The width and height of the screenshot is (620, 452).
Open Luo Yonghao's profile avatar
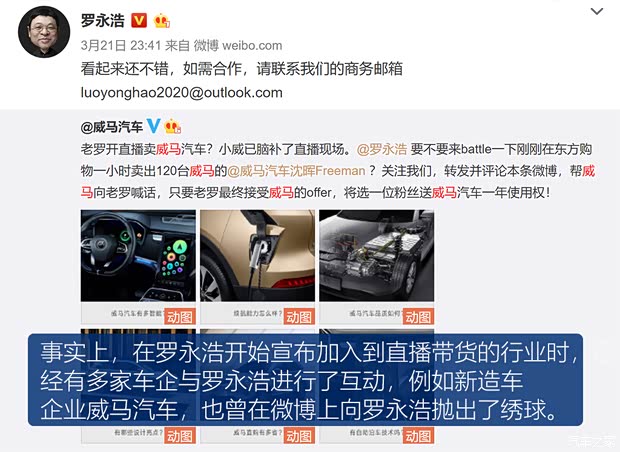[x=44, y=32]
